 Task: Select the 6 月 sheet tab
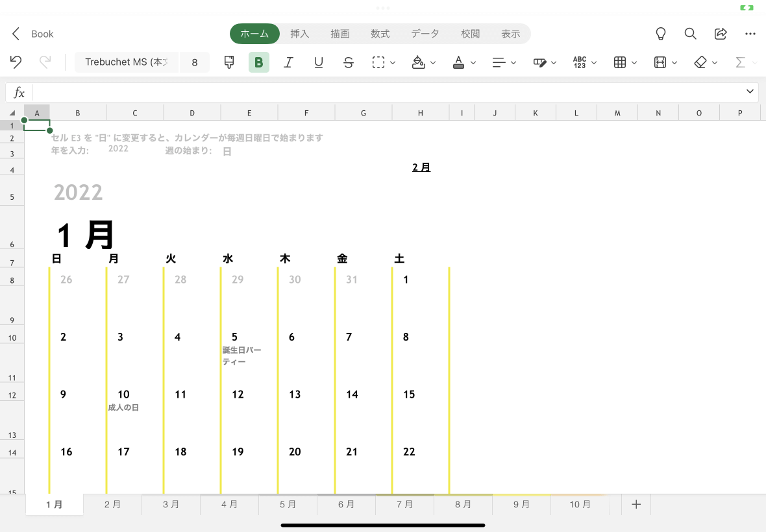click(x=347, y=504)
